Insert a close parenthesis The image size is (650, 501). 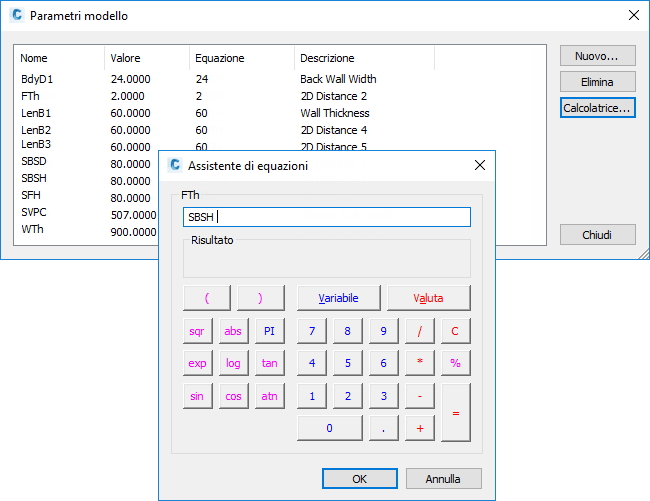(x=261, y=298)
